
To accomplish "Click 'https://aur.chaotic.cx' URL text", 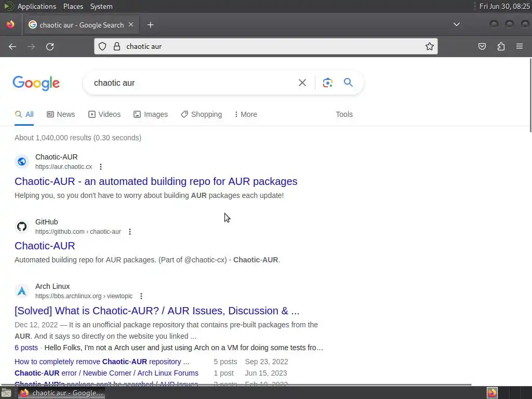I will [x=64, y=167].
